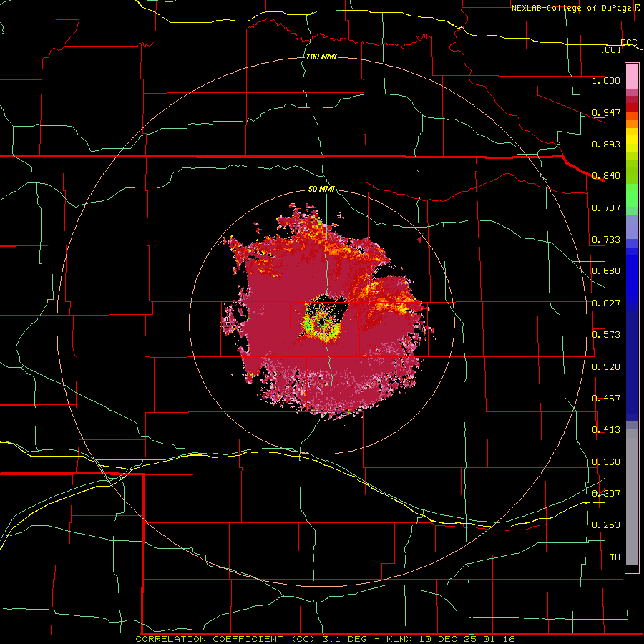Pick the gray segment of the color bar
Screen dimensions: 644x644
click(x=632, y=497)
